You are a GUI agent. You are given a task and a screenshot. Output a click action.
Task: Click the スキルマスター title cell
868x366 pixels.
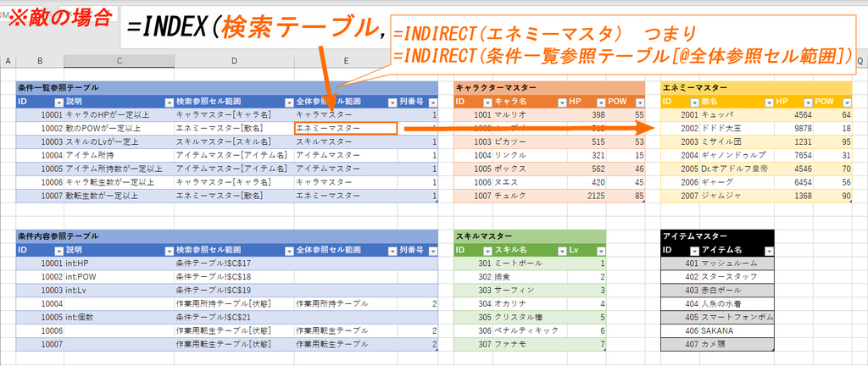(530, 236)
